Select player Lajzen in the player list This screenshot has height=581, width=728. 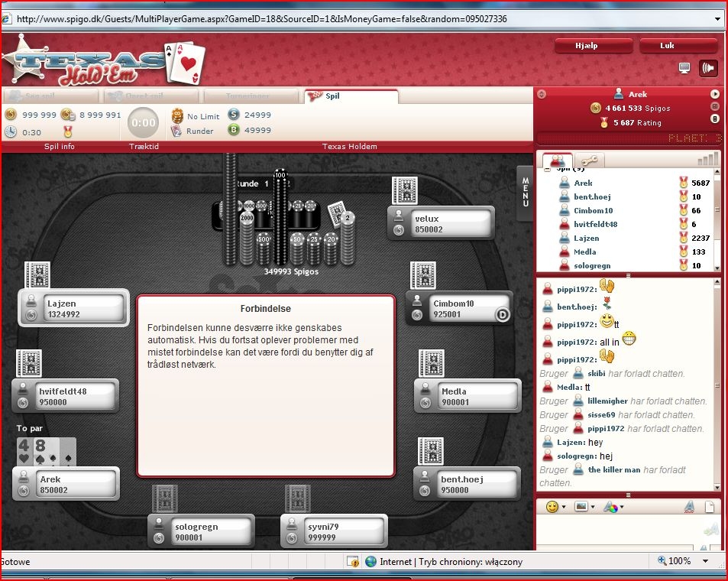(x=586, y=238)
